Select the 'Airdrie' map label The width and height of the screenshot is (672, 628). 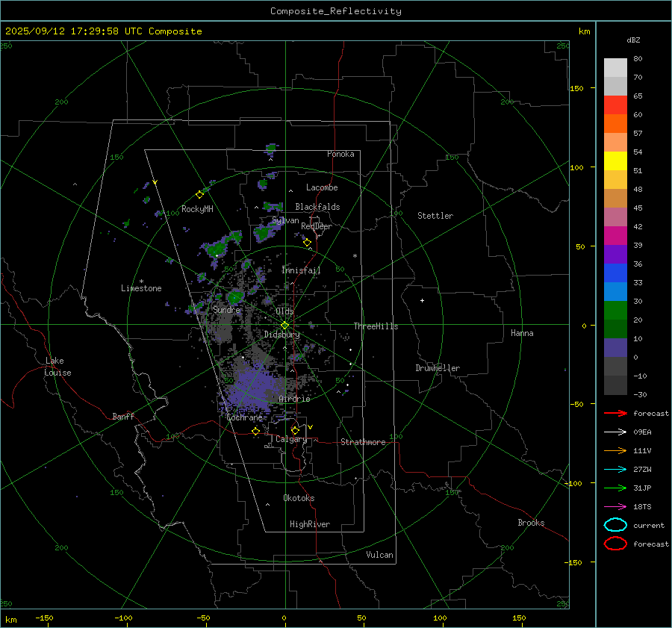pyautogui.click(x=294, y=399)
